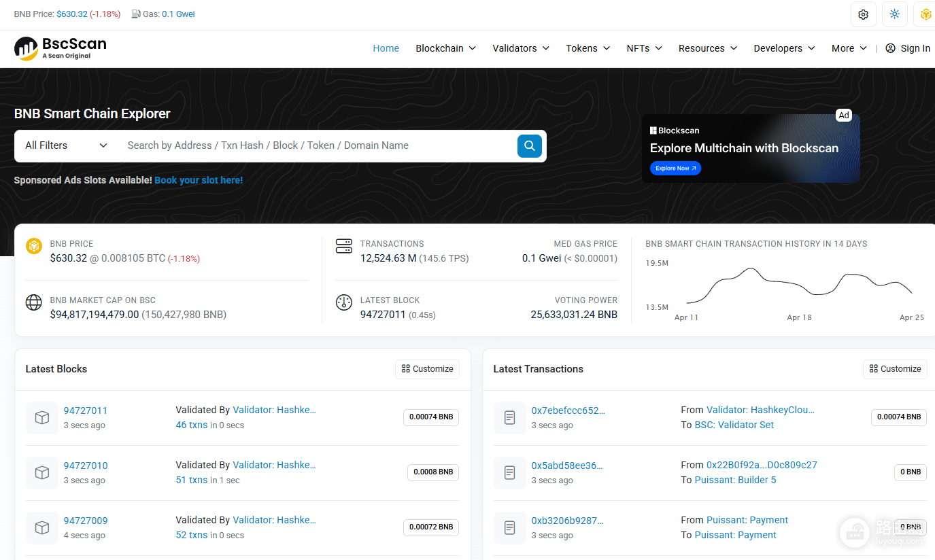This screenshot has width=935, height=560.
Task: Expand the All Filters dropdown
Action: click(66, 145)
